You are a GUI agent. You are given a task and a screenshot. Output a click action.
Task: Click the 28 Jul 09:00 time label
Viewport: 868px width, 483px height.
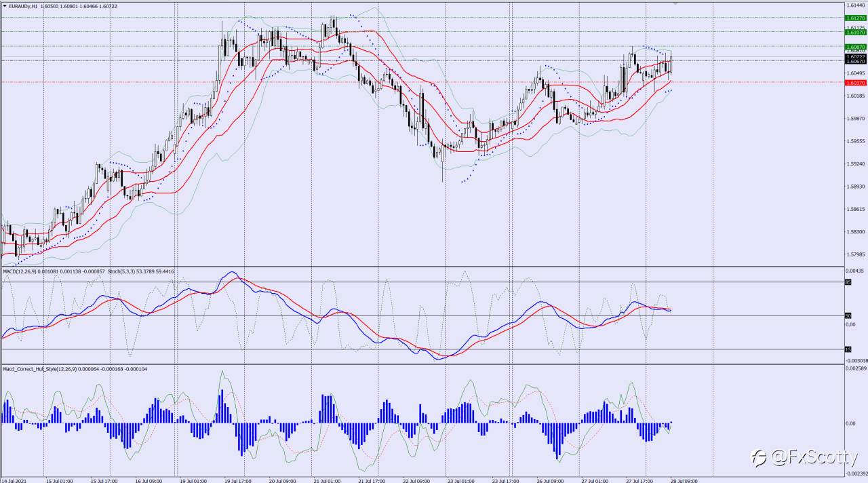685,480
